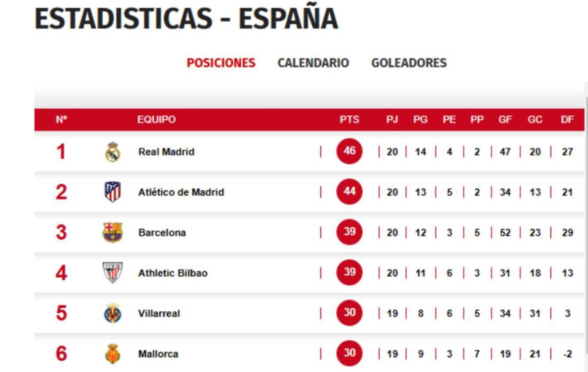This screenshot has height=372, width=588.
Task: Click Mallorca's red 30 points badge
Action: coord(348,353)
